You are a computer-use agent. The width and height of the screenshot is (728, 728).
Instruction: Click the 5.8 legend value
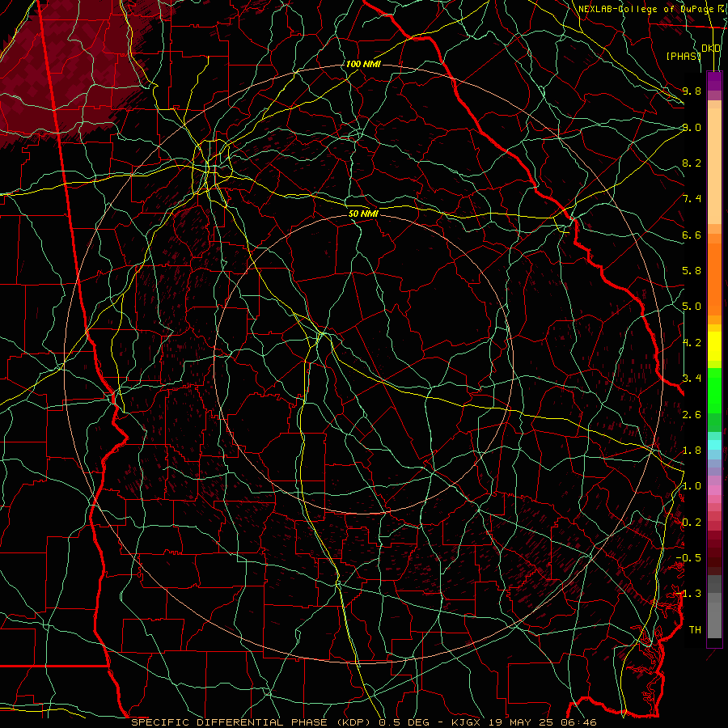pos(692,271)
